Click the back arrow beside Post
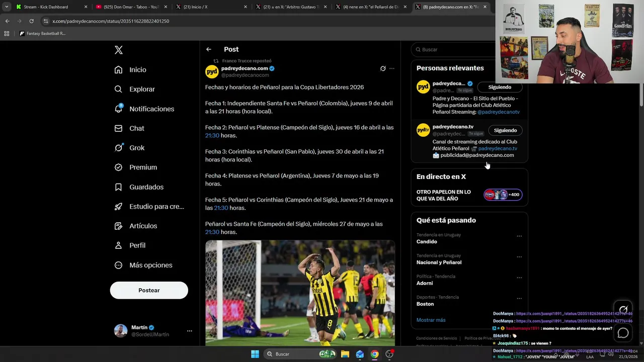The height and width of the screenshot is (362, 644). pyautogui.click(x=209, y=49)
